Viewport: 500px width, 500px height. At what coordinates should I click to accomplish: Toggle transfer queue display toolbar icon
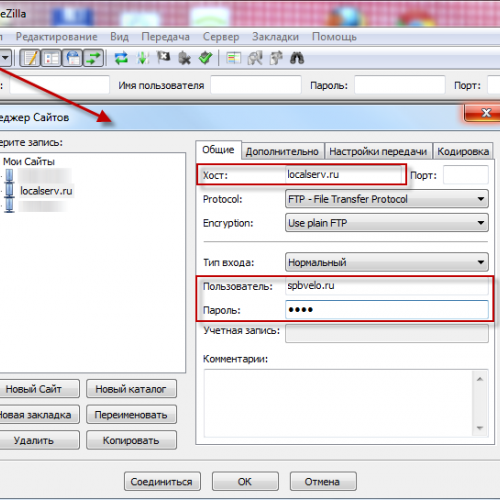tap(93, 58)
